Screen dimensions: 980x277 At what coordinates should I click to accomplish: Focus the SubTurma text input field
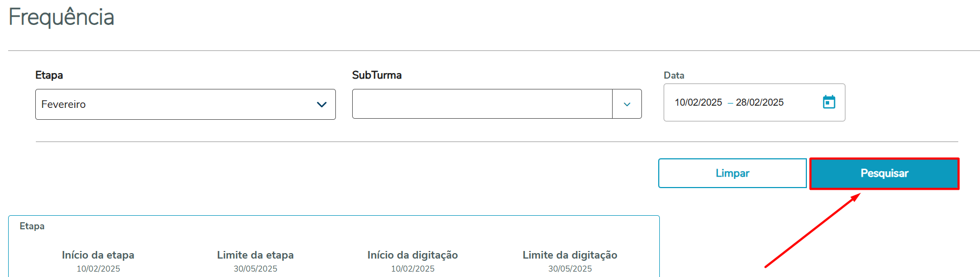(482, 104)
